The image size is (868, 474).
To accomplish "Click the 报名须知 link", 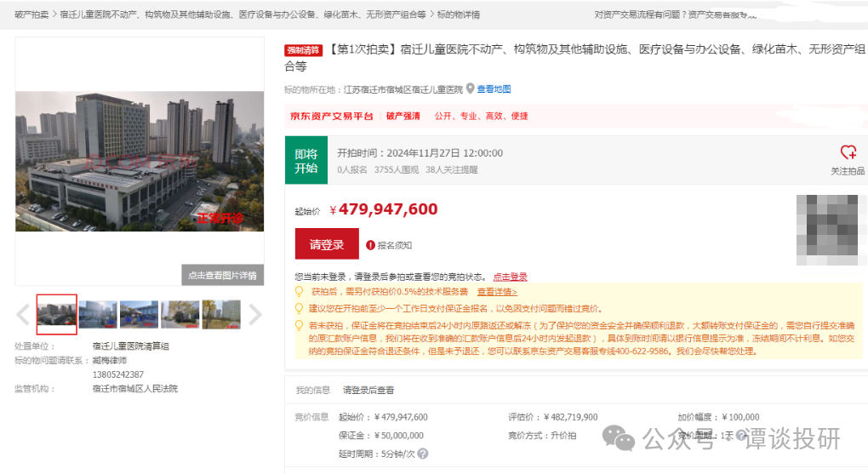I will point(395,245).
